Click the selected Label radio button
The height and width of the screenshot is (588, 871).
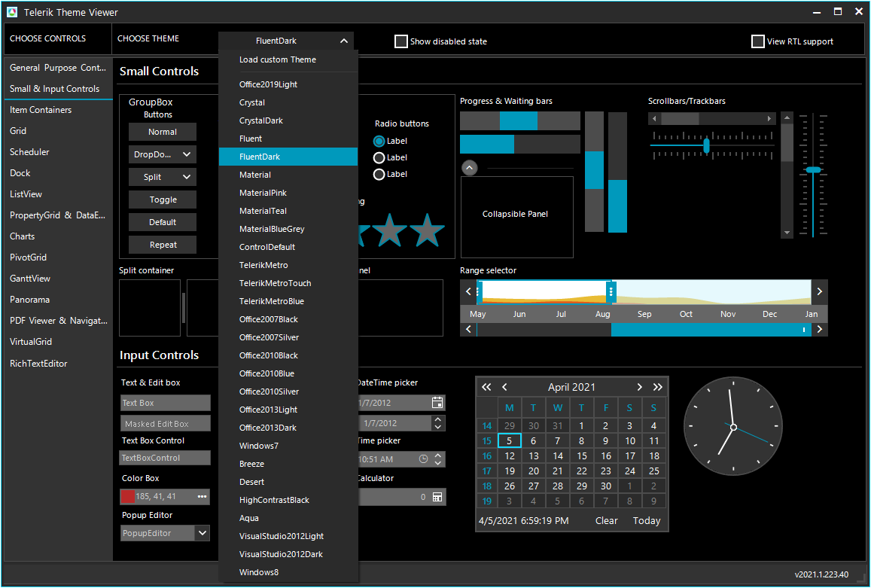(379, 141)
